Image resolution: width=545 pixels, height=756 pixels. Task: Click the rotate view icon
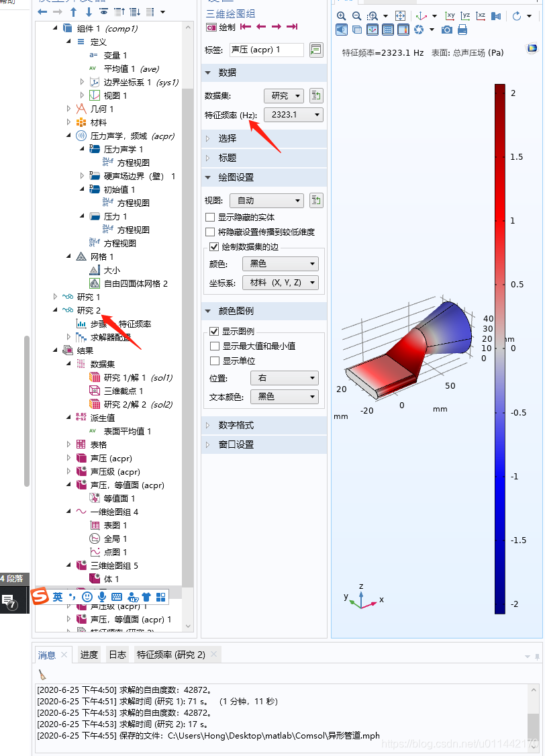pos(517,16)
